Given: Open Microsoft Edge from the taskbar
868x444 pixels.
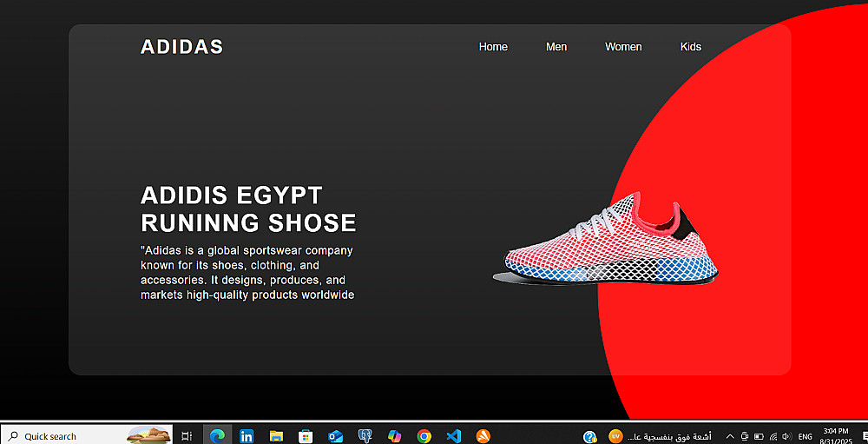Looking at the screenshot, I should click(217, 436).
